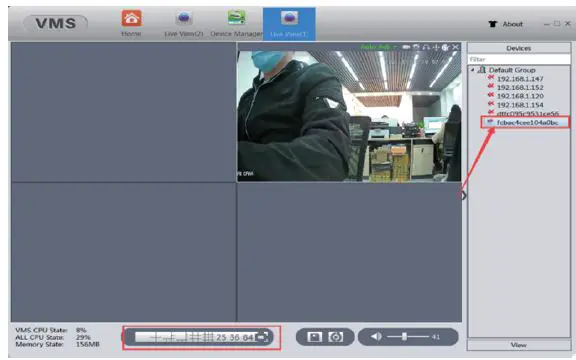Close the live video stream pane
Screen dimensions: 576x360
click(x=456, y=47)
